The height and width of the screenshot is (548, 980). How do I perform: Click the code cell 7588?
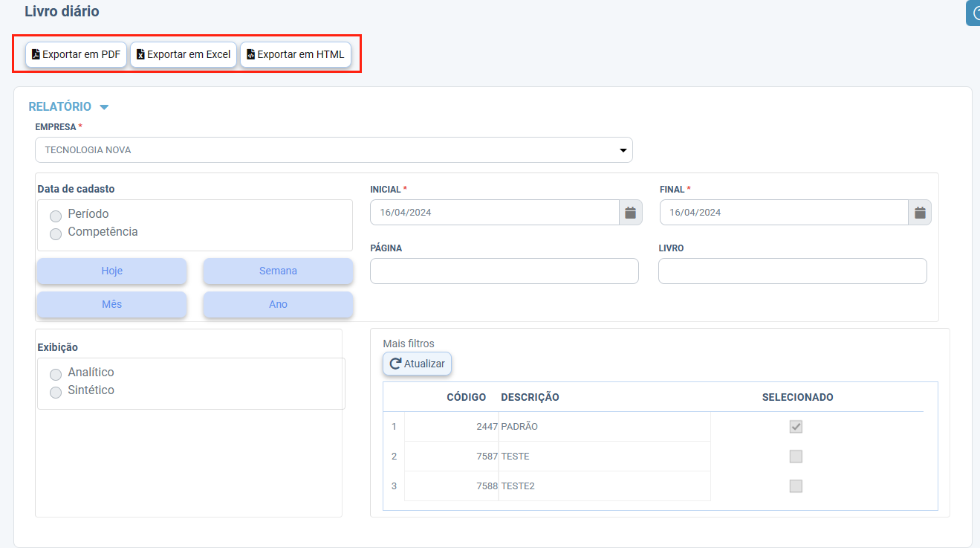[x=451, y=486]
